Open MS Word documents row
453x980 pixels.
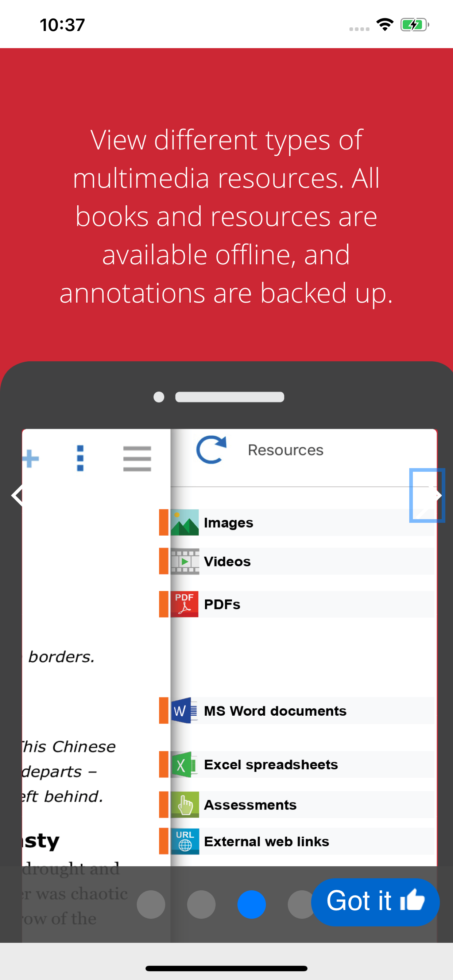297,711
